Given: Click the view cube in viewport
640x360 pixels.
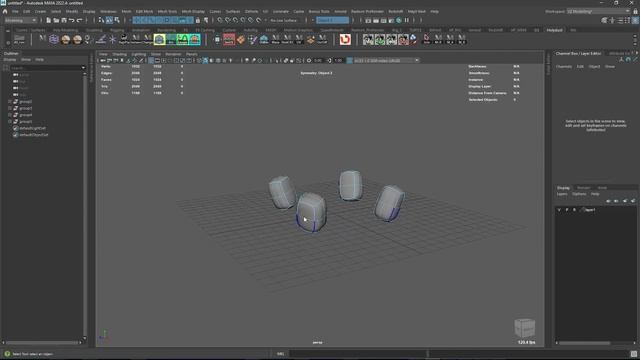Looking at the screenshot, I should click(x=524, y=328).
